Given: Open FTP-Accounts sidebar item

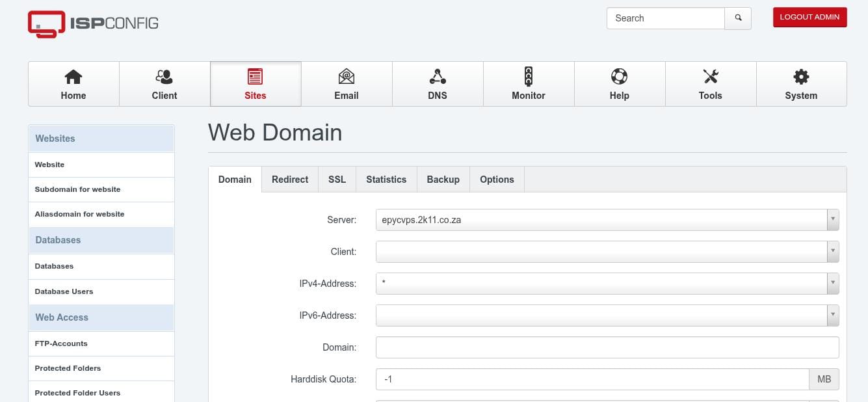Looking at the screenshot, I should (101, 343).
